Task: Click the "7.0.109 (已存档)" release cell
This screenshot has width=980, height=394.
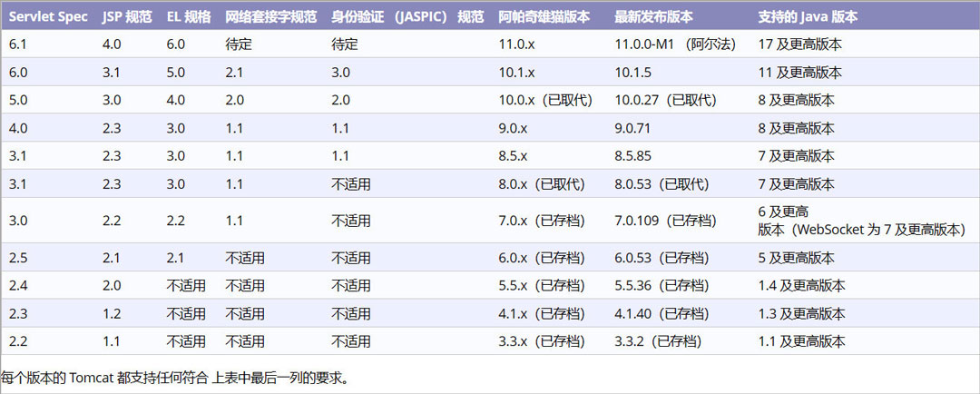Action: (x=666, y=220)
